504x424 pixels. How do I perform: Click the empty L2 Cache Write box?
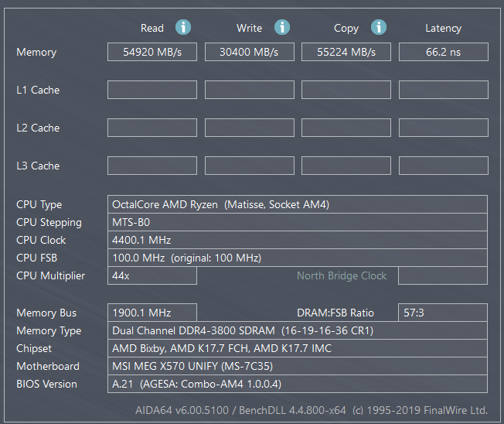[x=250, y=128]
